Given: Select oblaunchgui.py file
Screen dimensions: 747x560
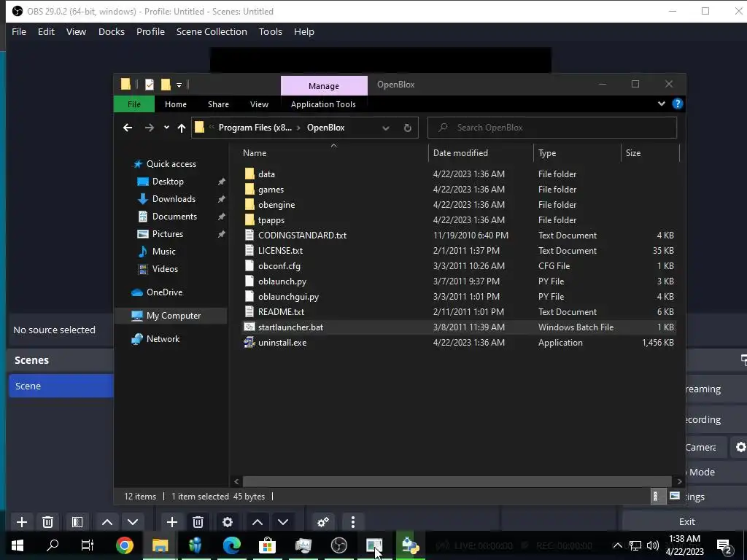Looking at the screenshot, I should point(288,297).
